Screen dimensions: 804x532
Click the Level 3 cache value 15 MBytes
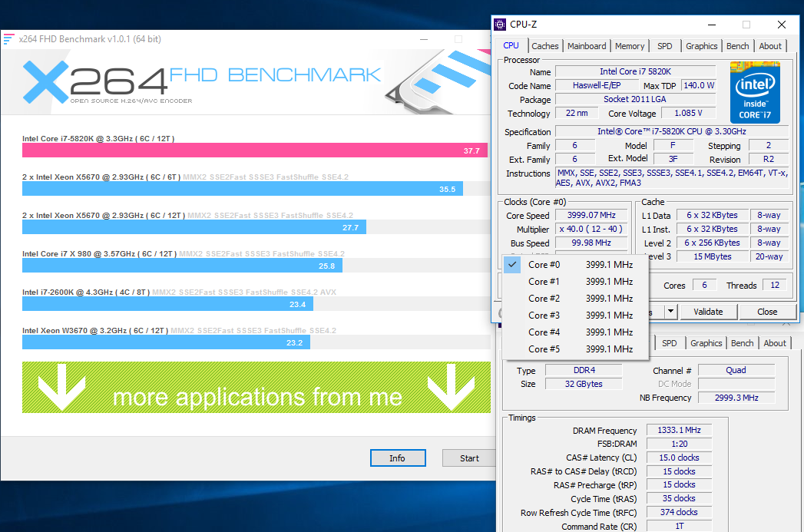(x=712, y=256)
